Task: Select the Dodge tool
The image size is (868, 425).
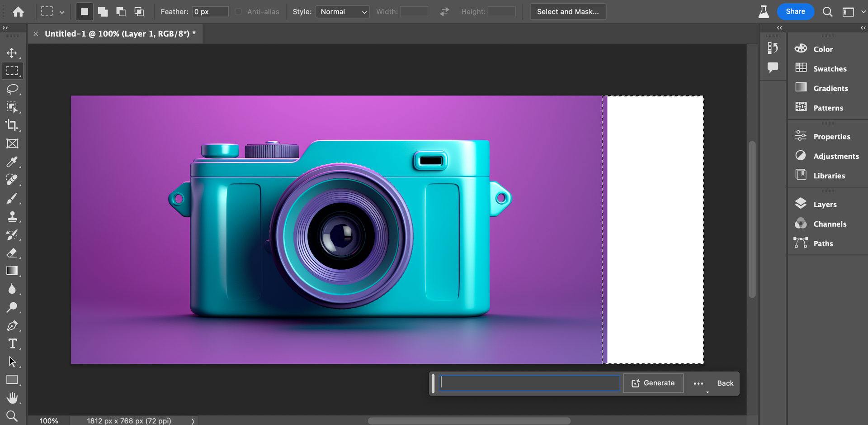Action: pos(12,307)
